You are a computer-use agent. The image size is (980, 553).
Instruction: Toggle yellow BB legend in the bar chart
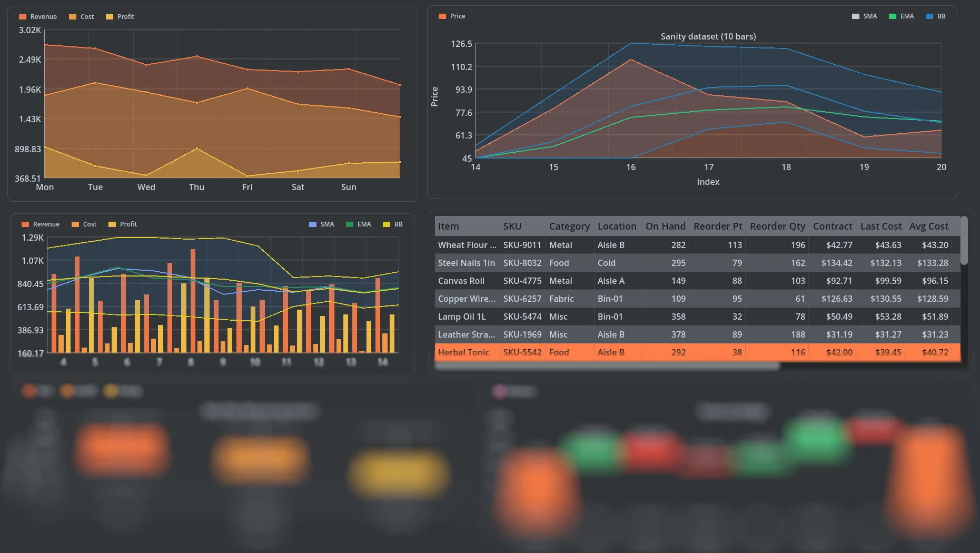click(x=392, y=224)
